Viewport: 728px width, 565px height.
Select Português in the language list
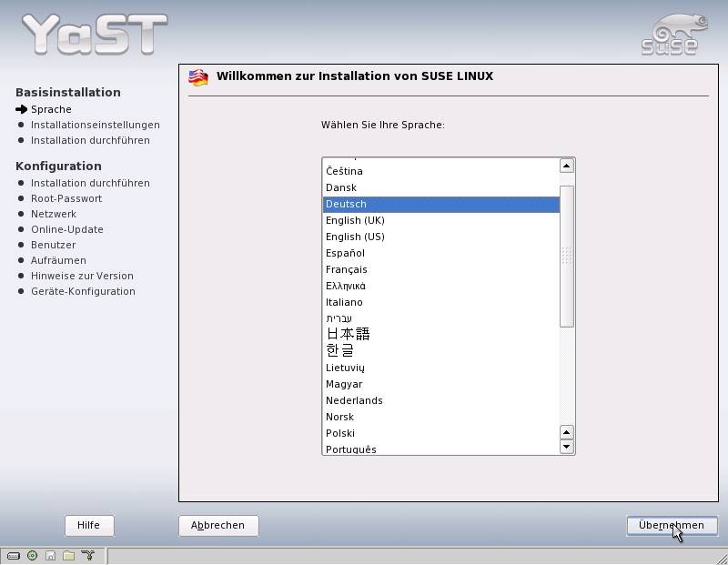(x=441, y=449)
